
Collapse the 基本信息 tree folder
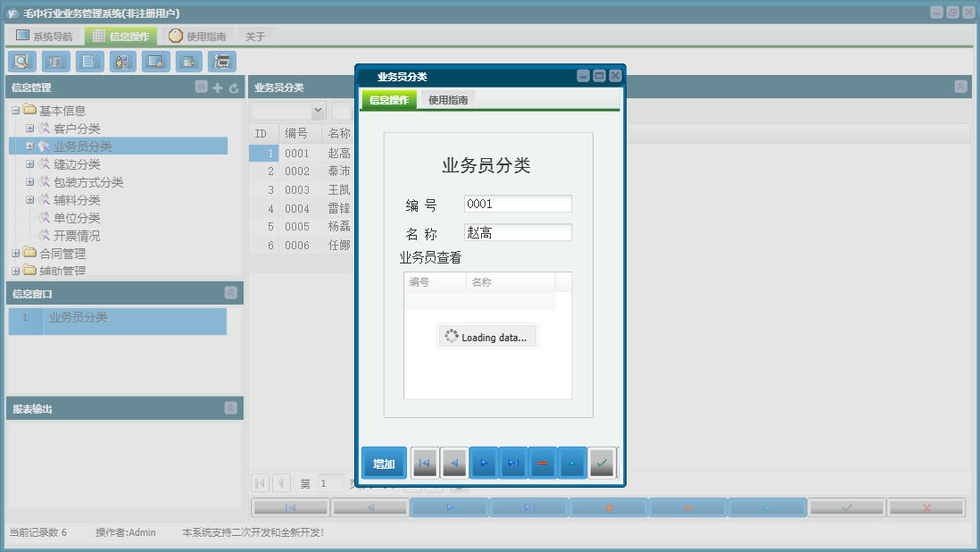pos(16,111)
